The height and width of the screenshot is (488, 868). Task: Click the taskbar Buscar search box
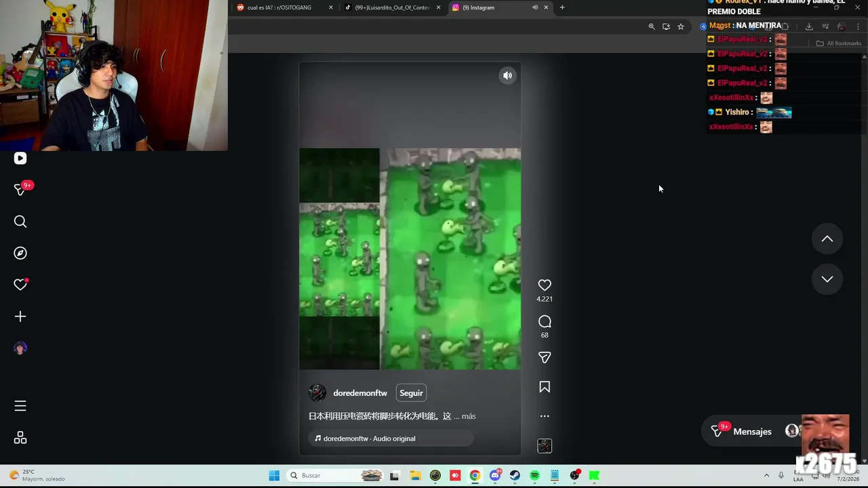tap(335, 476)
